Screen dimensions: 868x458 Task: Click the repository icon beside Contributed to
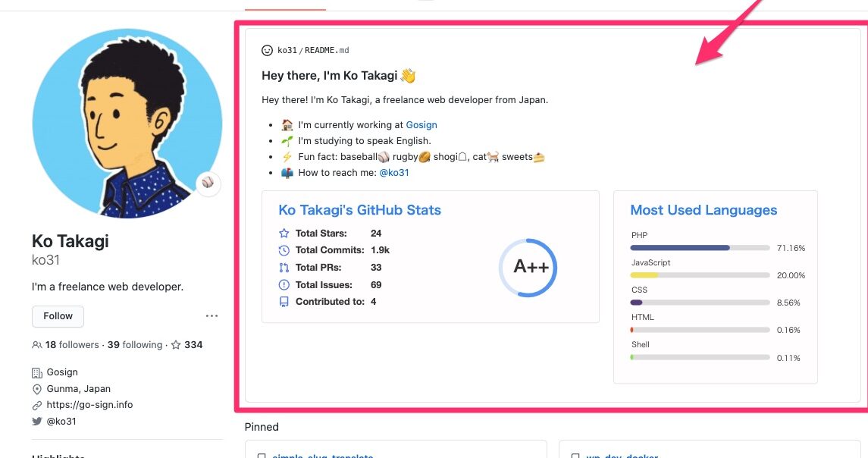tap(284, 301)
